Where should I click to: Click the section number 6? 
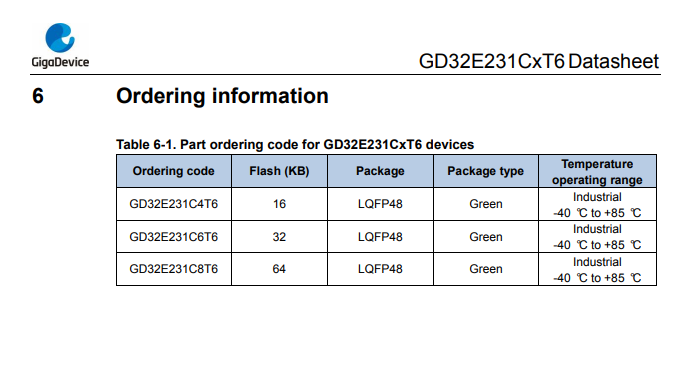click(x=38, y=96)
